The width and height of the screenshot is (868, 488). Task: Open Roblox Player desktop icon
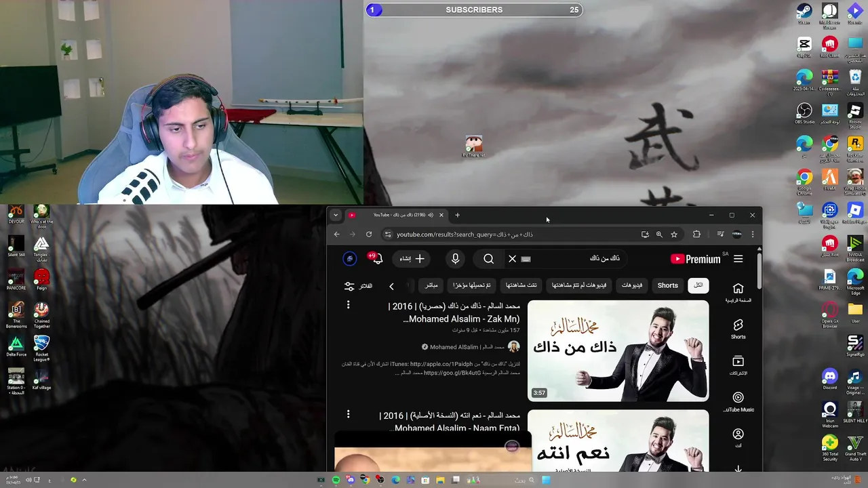[x=855, y=213]
